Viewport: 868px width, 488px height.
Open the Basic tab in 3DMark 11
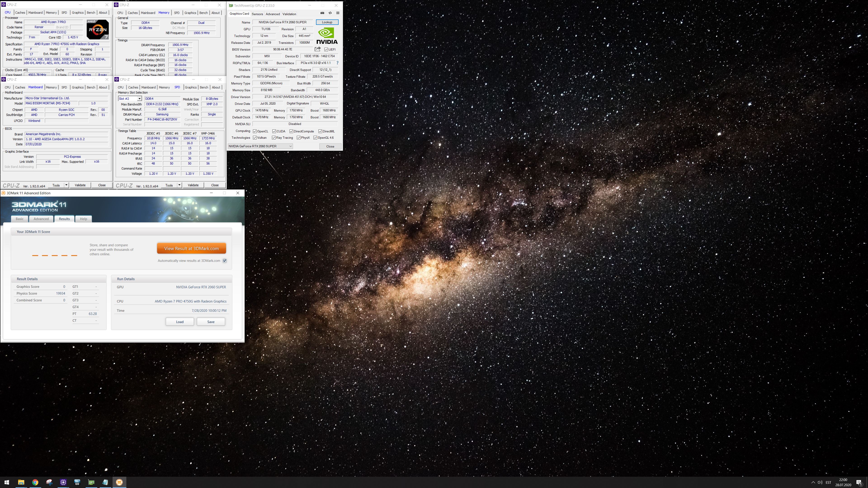(19, 219)
